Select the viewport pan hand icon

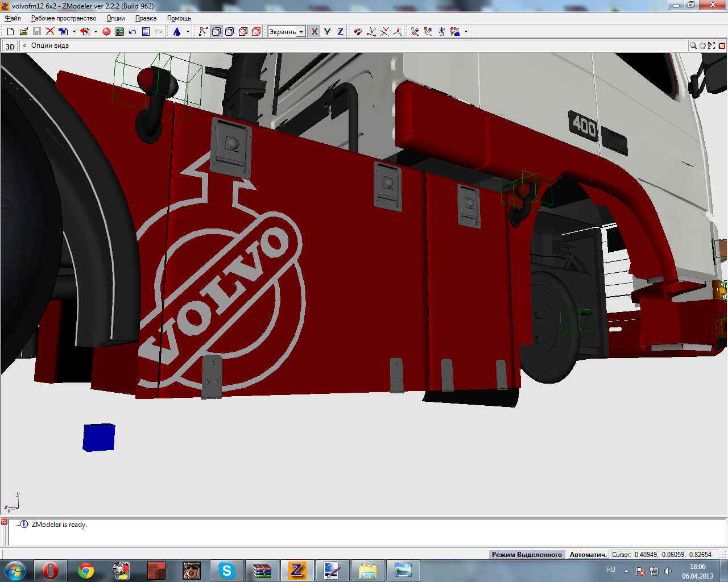tap(702, 45)
